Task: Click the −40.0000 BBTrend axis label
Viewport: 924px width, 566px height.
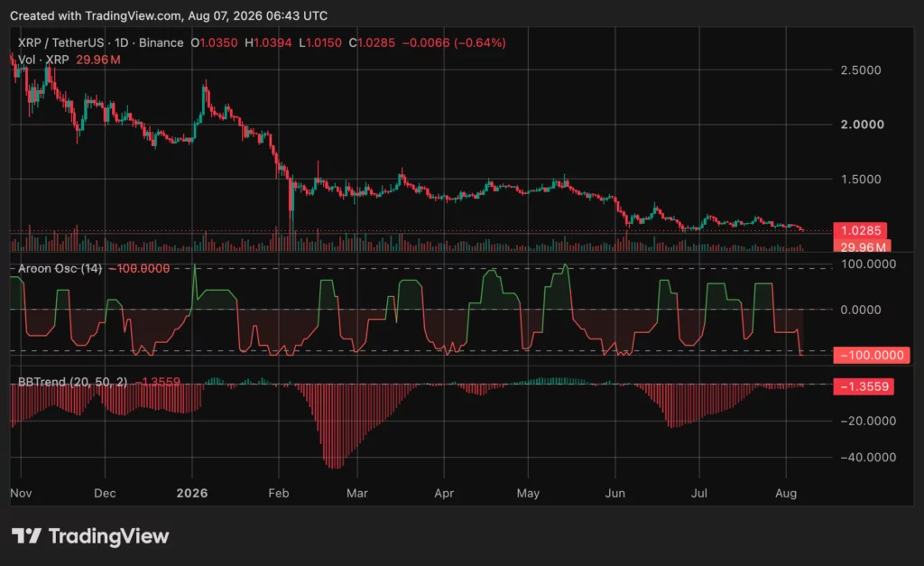Action: point(868,458)
